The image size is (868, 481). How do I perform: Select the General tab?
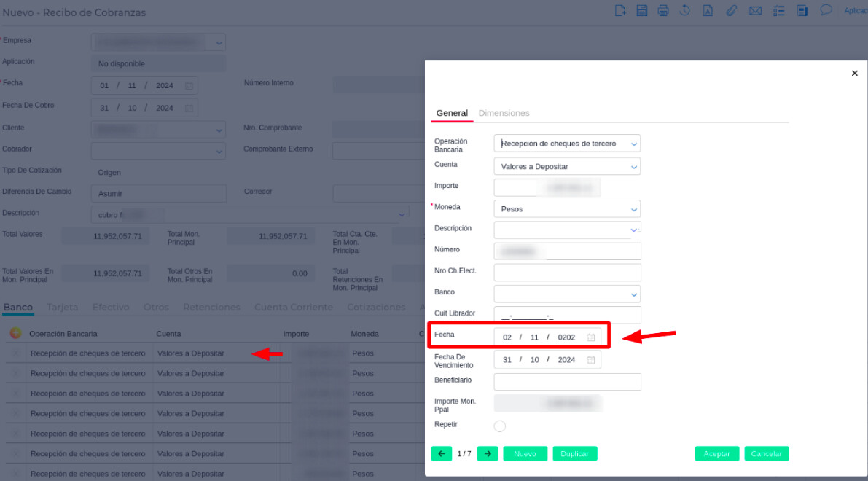tap(452, 113)
